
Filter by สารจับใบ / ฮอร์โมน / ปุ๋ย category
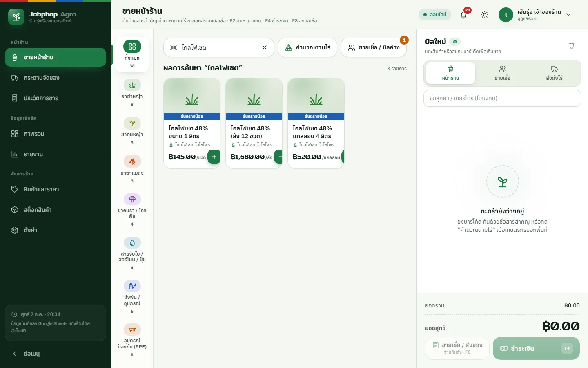click(132, 254)
